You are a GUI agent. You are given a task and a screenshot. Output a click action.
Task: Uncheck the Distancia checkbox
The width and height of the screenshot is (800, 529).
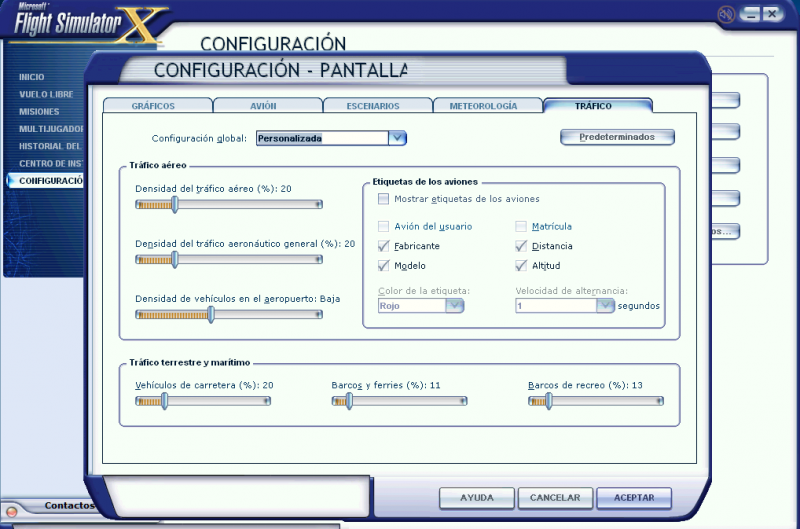[521, 246]
